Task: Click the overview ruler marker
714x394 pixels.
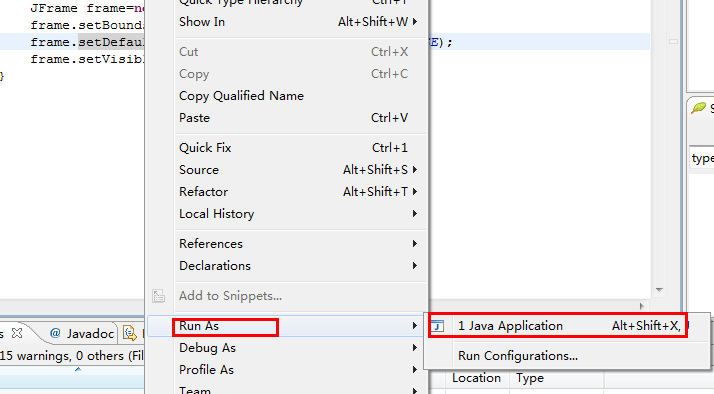Action: click(x=673, y=41)
